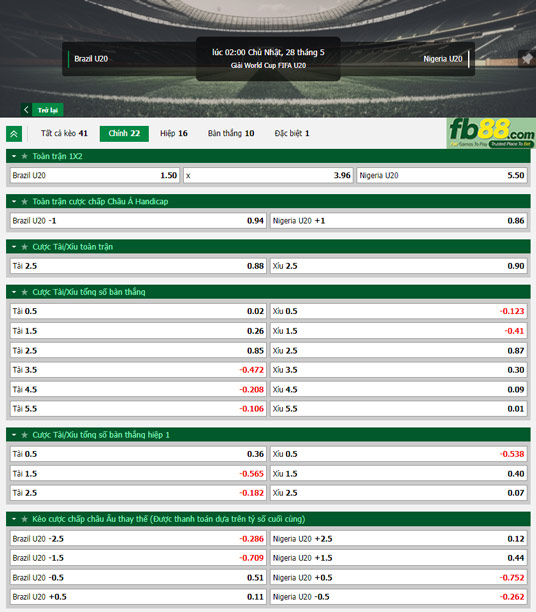This screenshot has height=612, width=536.
Task: Pick Brazil U20 -0.5 at 0.51
Action: point(138,577)
